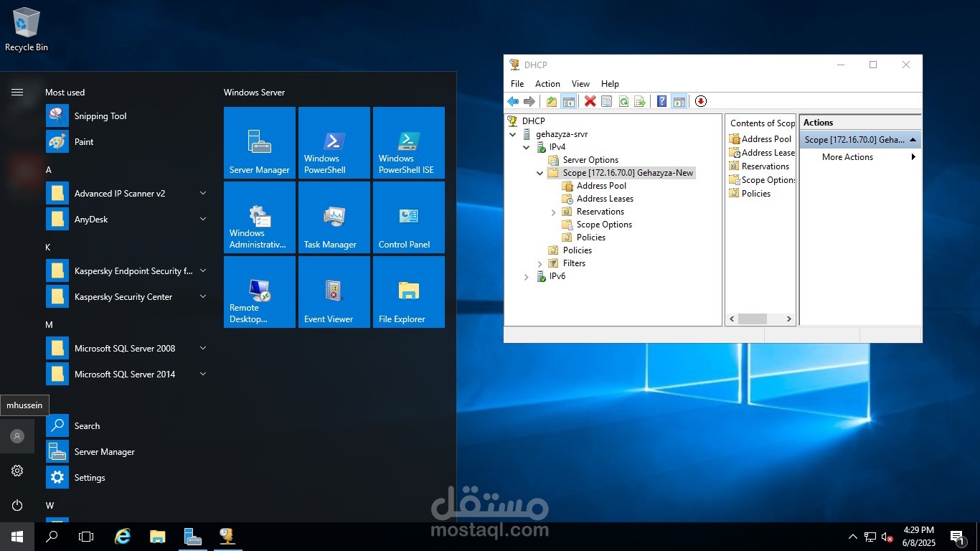
Task: Open the Help menu in DHCP
Action: (610, 84)
